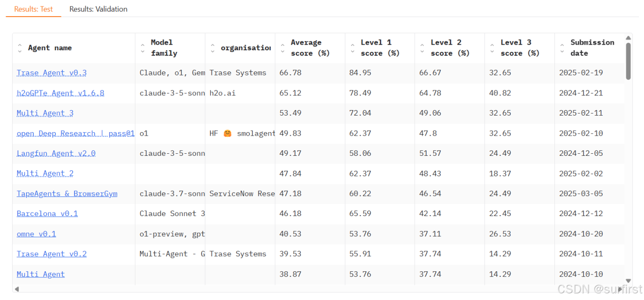The width and height of the screenshot is (644, 300).
Task: Sort by Level 3 score arrows
Action: click(492, 48)
